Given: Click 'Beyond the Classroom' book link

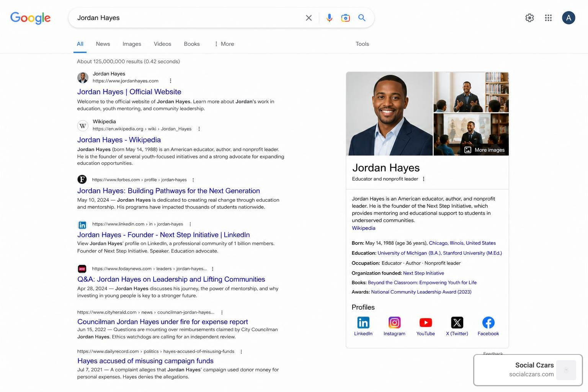Looking at the screenshot, I should click(x=422, y=283).
